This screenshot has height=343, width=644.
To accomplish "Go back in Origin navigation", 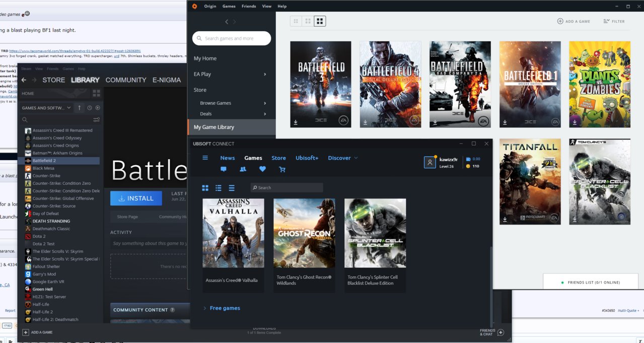I will (227, 22).
